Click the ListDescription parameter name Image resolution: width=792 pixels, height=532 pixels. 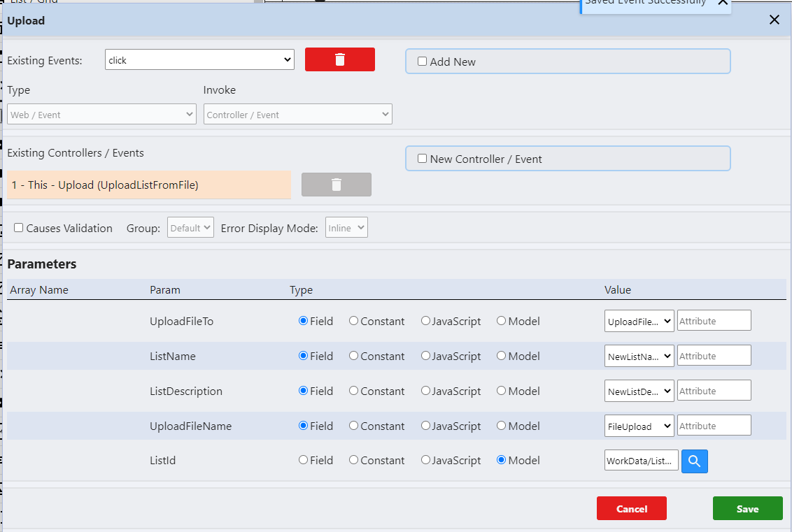pyautogui.click(x=186, y=391)
